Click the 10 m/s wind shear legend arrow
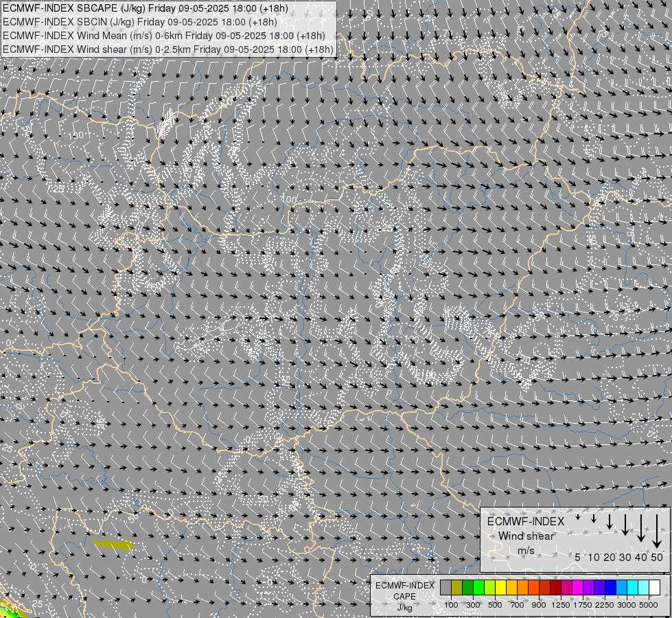The image size is (672, 618). 594,519
